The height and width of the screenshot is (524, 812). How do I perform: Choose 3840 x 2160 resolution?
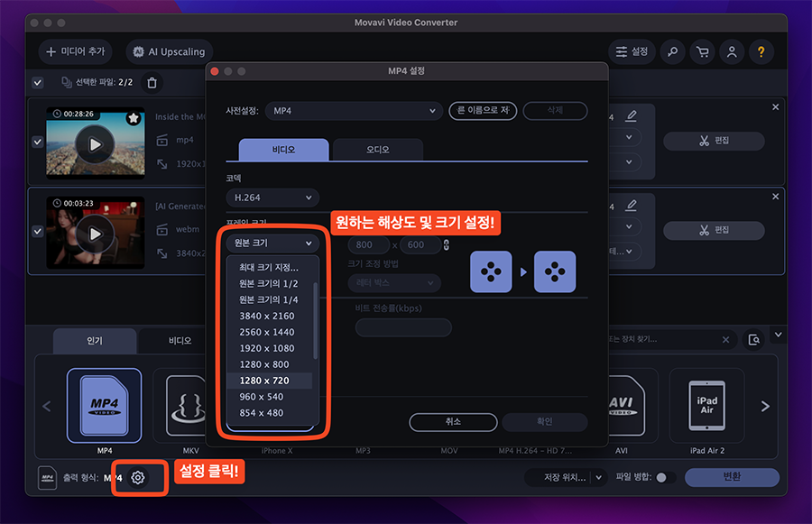pos(269,316)
